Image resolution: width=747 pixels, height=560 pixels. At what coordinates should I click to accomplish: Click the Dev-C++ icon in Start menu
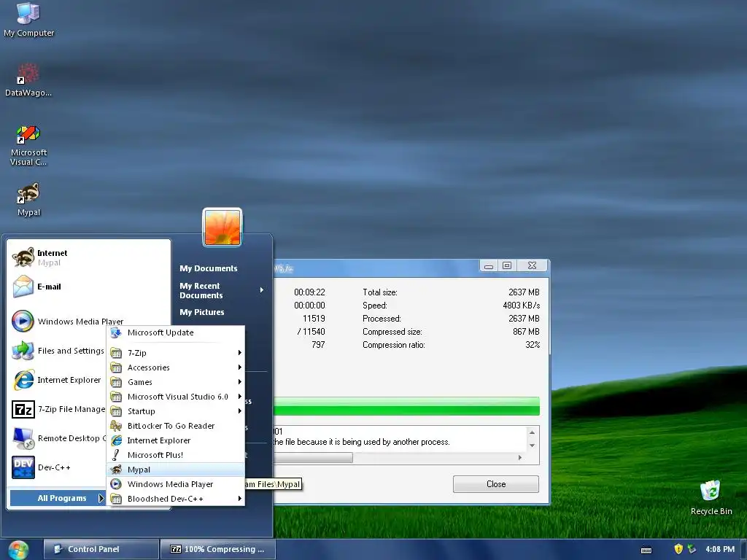tap(23, 467)
